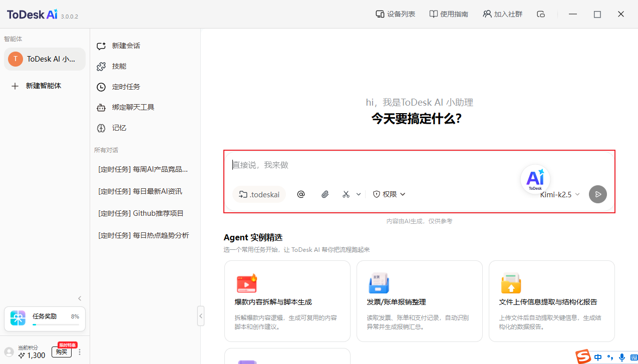Image resolution: width=638 pixels, height=364 pixels.
Task: Toggle the IME punctuation mode icon
Action: coord(610,357)
